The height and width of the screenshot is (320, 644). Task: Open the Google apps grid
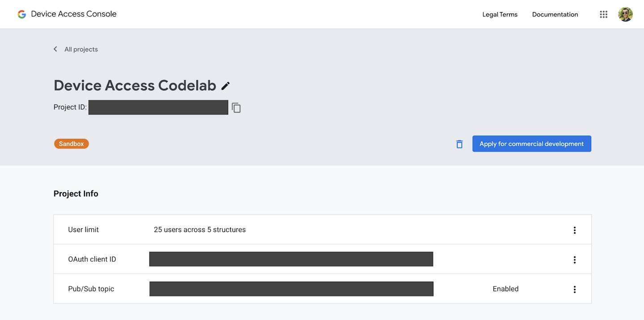coord(603,14)
